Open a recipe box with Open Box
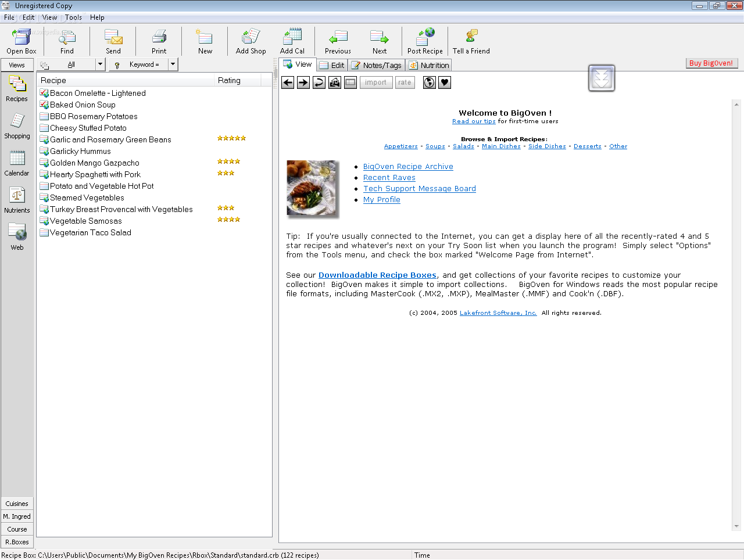 (22, 41)
